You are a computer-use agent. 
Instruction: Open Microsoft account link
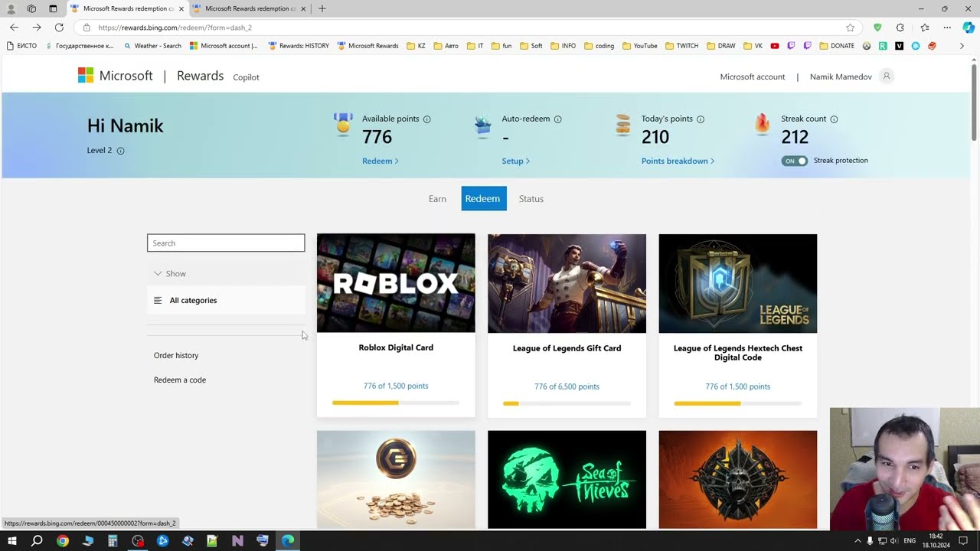click(x=752, y=77)
